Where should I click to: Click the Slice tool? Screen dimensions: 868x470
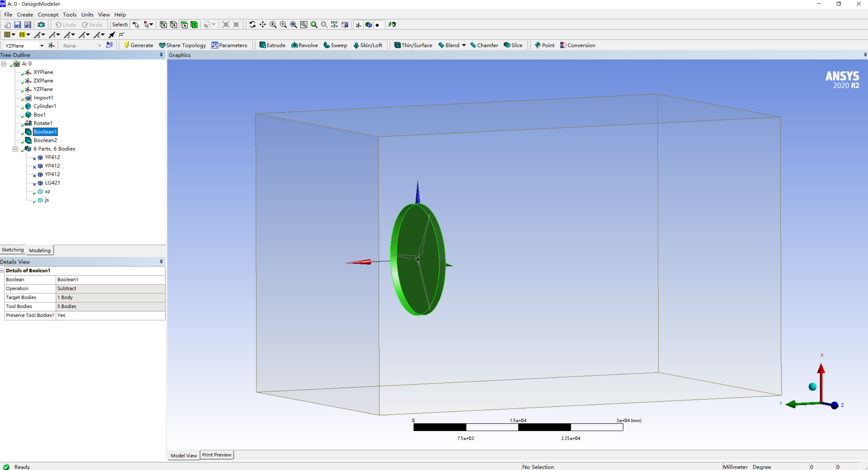coord(513,45)
